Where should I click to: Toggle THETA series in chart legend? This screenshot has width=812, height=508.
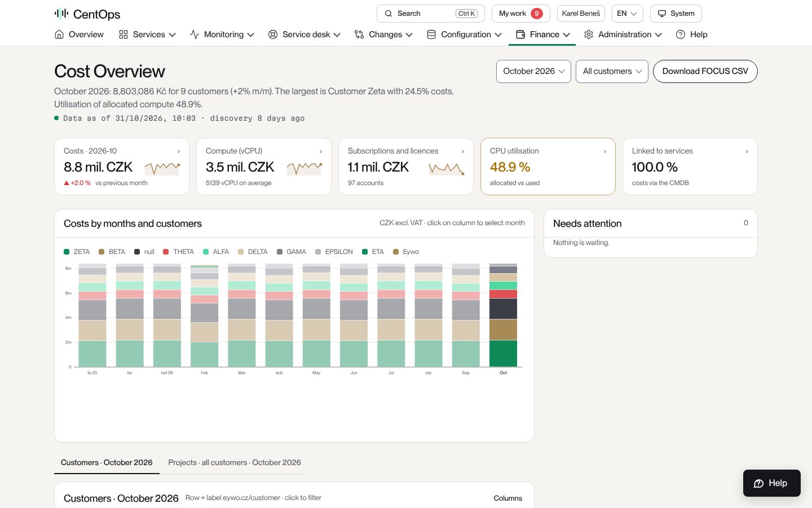178,252
